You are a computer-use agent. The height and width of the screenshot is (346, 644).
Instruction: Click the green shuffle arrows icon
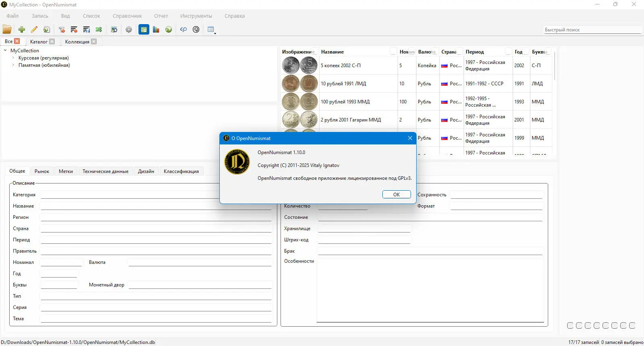pyautogui.click(x=99, y=29)
